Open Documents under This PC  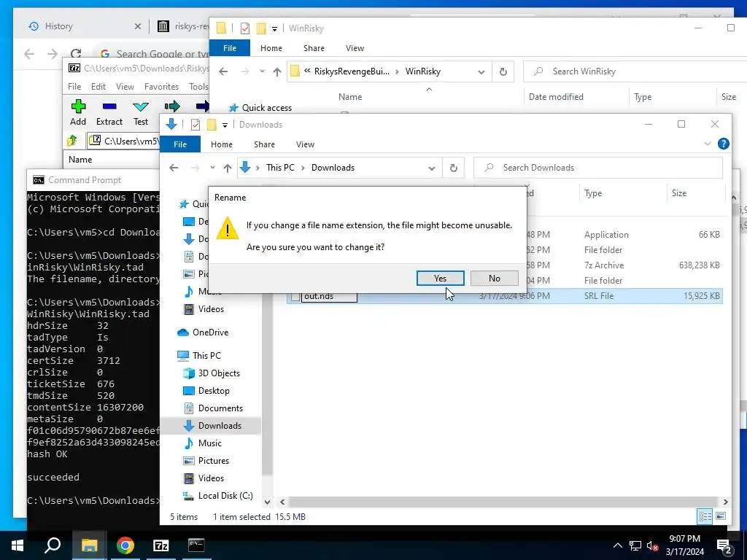pyautogui.click(x=220, y=408)
